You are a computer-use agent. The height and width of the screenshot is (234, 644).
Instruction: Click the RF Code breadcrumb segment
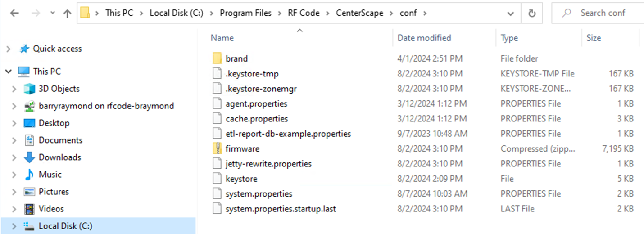coord(304,13)
